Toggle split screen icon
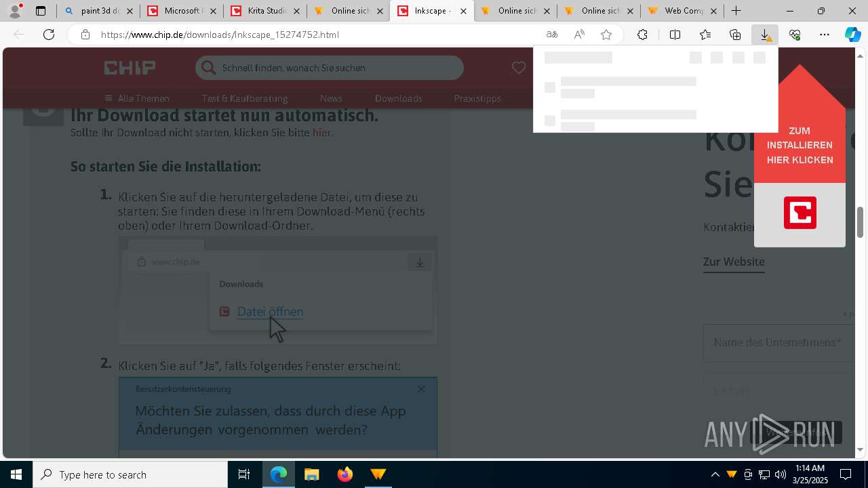The height and width of the screenshot is (488, 868). [675, 35]
